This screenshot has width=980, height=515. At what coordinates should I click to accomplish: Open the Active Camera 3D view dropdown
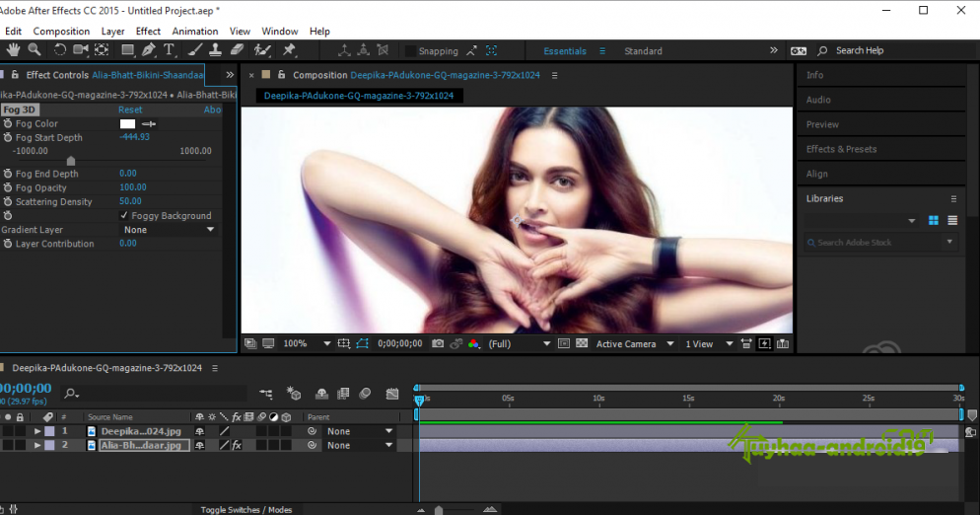pyautogui.click(x=634, y=343)
